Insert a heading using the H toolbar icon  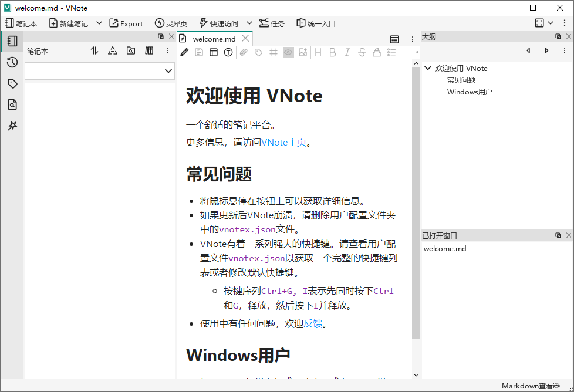click(x=317, y=52)
